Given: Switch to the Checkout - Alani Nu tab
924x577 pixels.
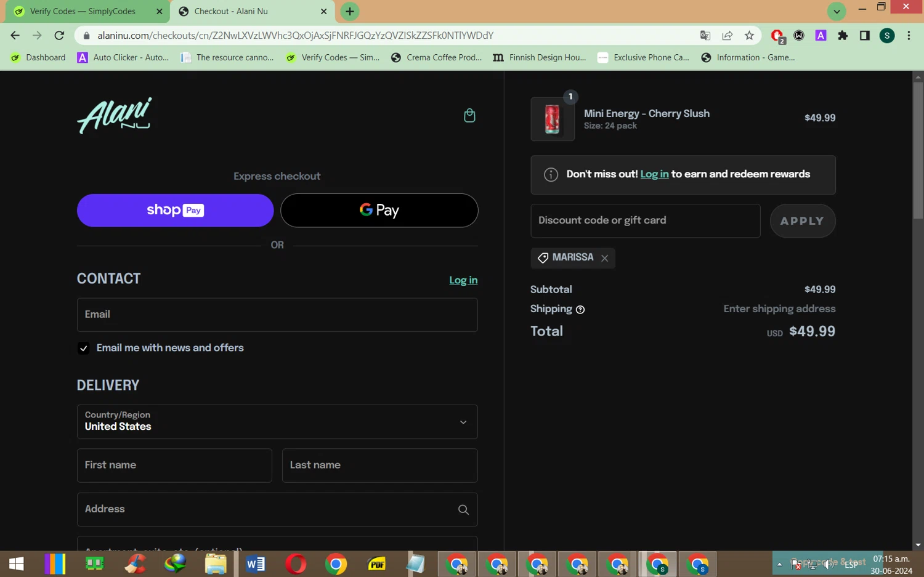Looking at the screenshot, I should click(x=253, y=11).
